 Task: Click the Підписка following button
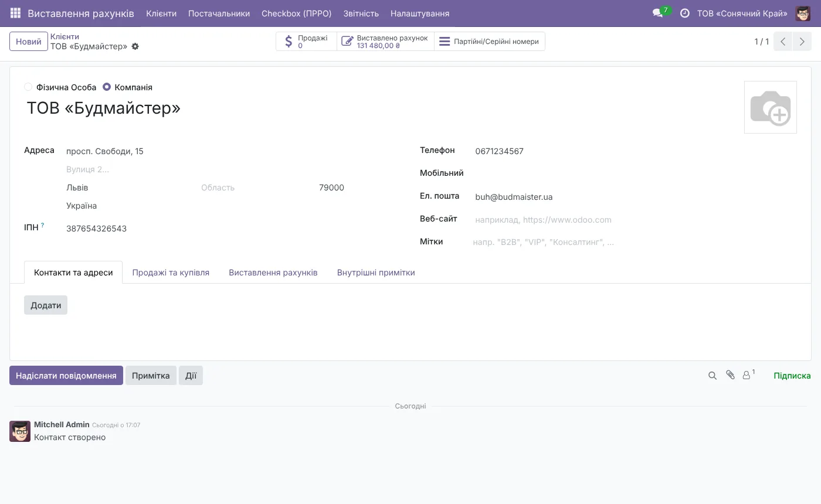tap(792, 376)
